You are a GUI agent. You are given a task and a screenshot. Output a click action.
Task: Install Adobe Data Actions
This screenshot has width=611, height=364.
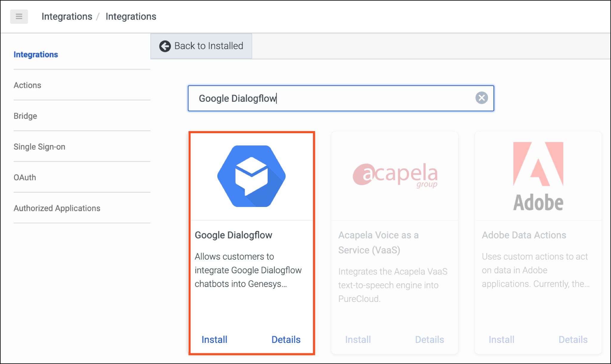[x=501, y=339]
